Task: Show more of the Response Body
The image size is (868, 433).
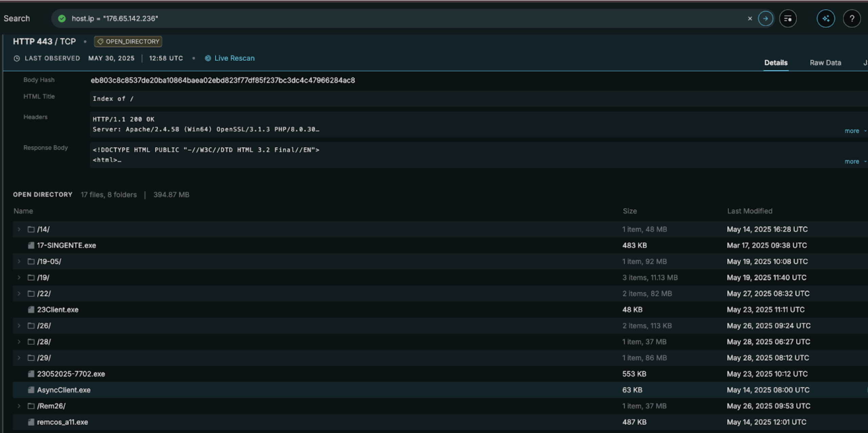Action: pyautogui.click(x=852, y=161)
